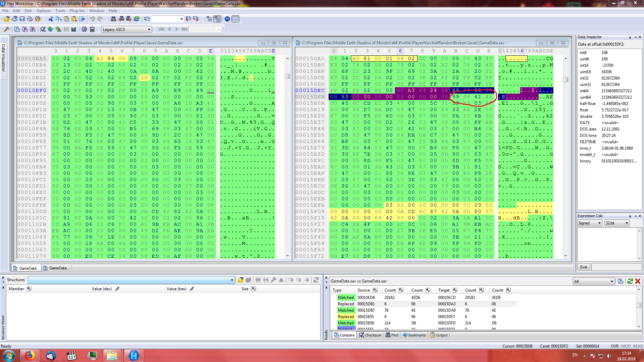Screen dimensions: 644x362
Task: Toggle edit pencil on Value (dec) column
Action: (x=117, y=289)
